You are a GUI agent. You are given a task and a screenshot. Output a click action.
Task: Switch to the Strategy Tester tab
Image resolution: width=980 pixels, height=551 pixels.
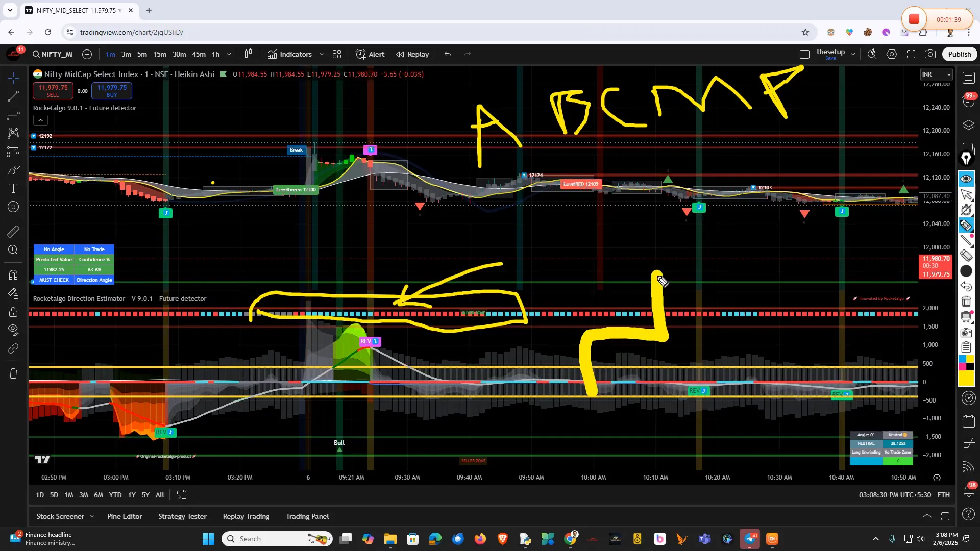182,516
